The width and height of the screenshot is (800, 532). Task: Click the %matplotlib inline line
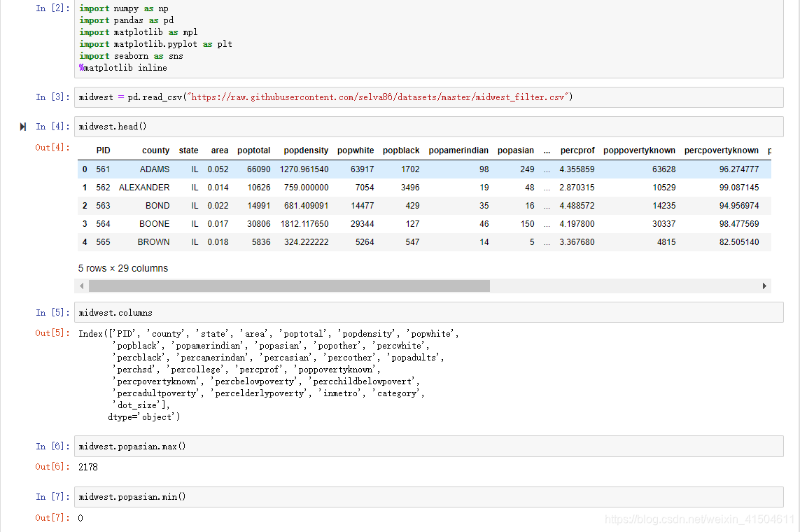(123, 68)
